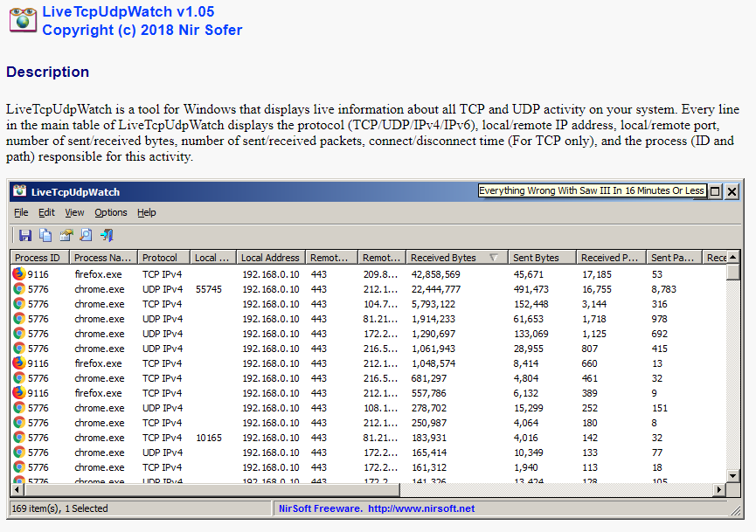Click the Chrome icon in the 5,793,122 row
Image resolution: width=756 pixels, height=532 pixels.
pos(19,304)
